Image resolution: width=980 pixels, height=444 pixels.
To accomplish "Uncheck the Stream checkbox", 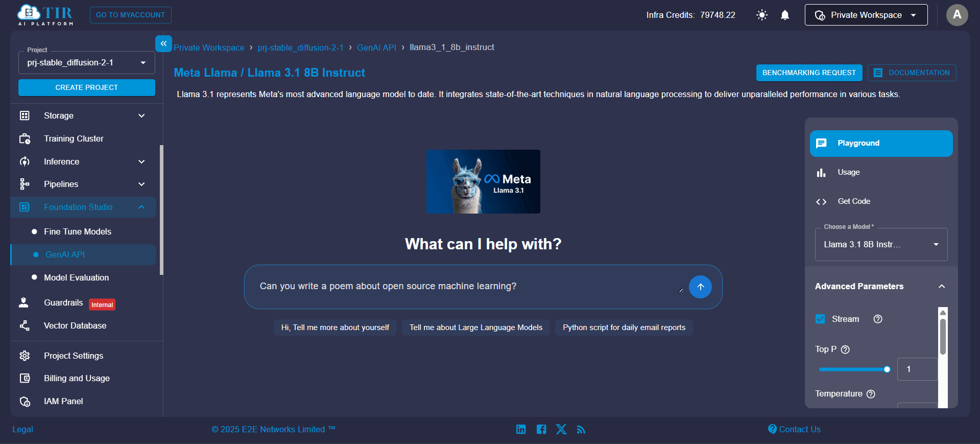I will (820, 319).
